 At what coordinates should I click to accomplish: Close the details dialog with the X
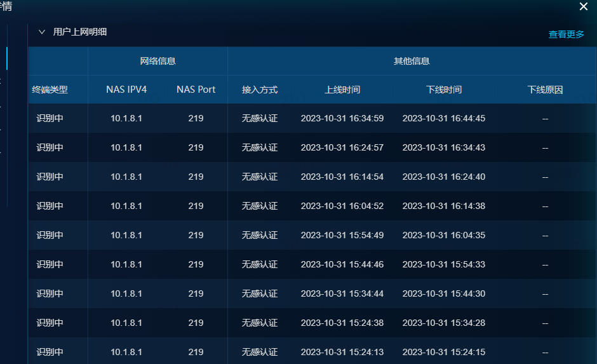(584, 7)
